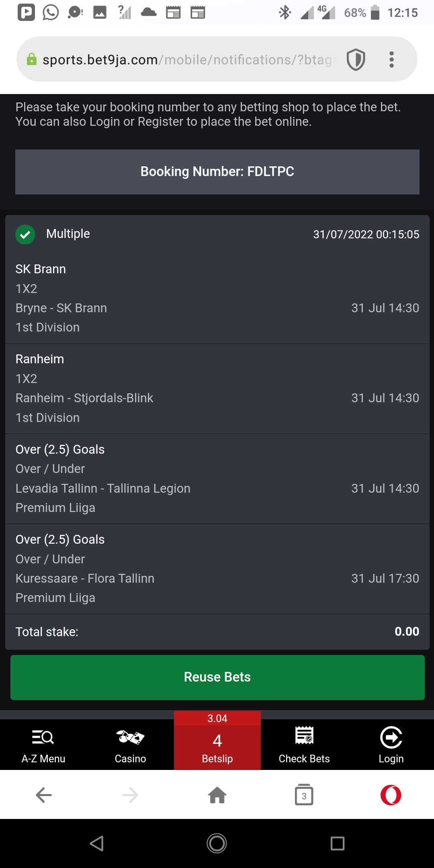434x868 pixels.
Task: Tap the green Multiple checkmark icon
Action: click(25, 234)
